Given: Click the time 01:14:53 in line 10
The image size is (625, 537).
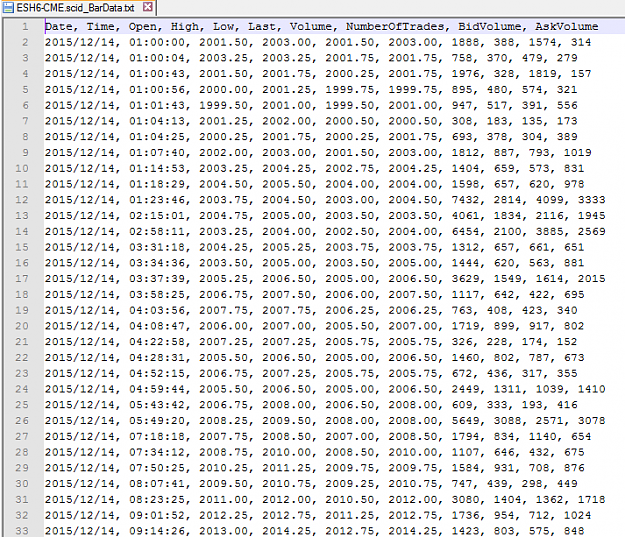Looking at the screenshot, I should 157,168.
